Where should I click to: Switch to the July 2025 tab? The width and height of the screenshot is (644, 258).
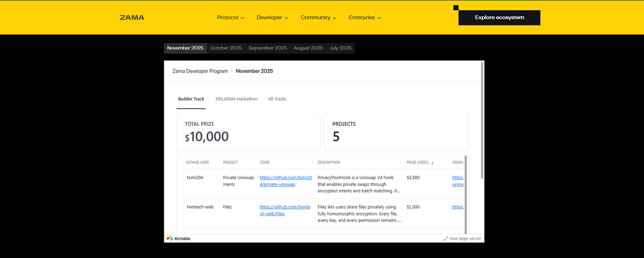point(341,48)
